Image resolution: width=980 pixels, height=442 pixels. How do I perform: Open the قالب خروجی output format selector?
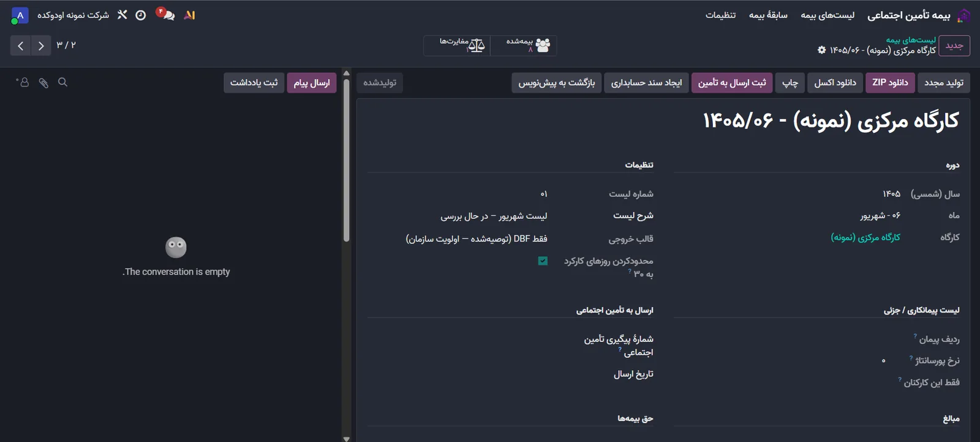coord(477,238)
